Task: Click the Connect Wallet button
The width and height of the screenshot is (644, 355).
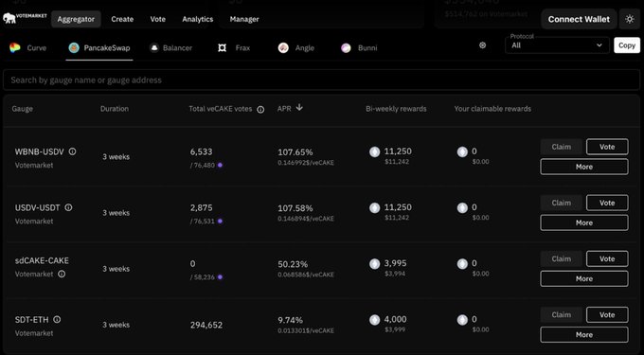Action: (579, 19)
